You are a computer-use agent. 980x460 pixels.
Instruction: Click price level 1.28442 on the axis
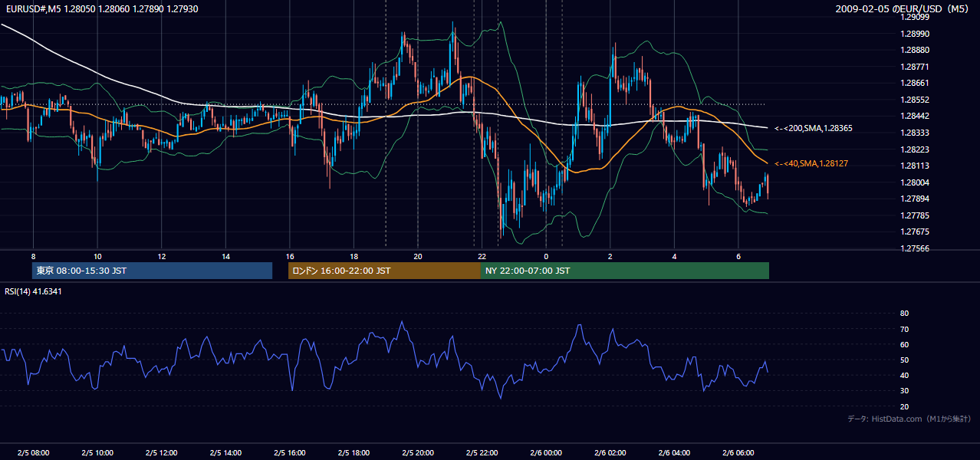914,117
